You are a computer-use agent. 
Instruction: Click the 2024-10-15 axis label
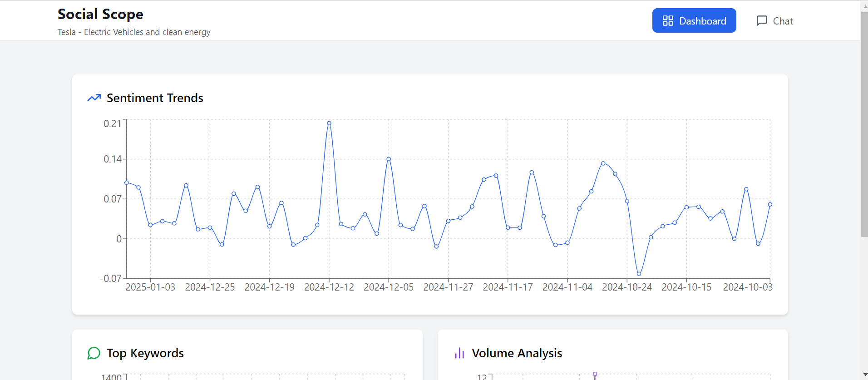[686, 287]
